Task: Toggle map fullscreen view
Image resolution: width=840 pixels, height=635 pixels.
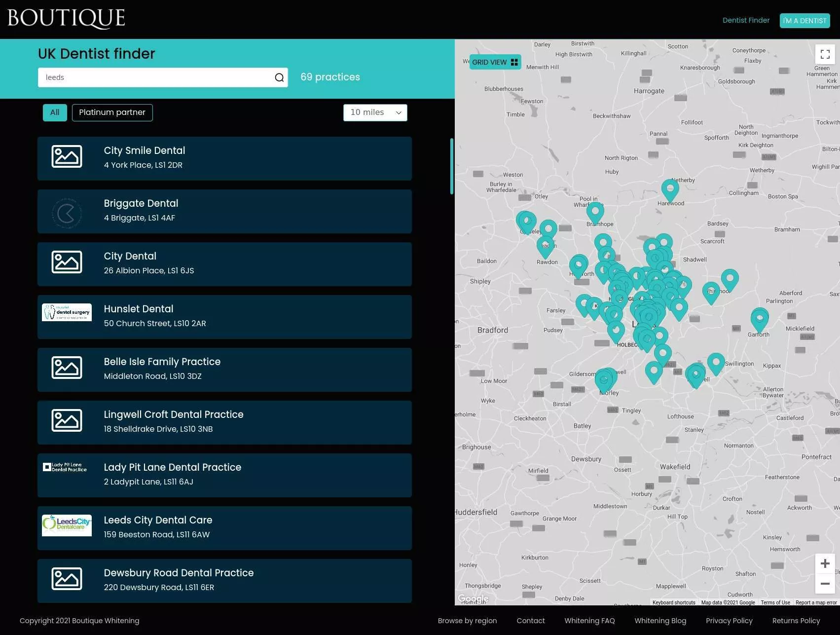Action: pos(825,54)
